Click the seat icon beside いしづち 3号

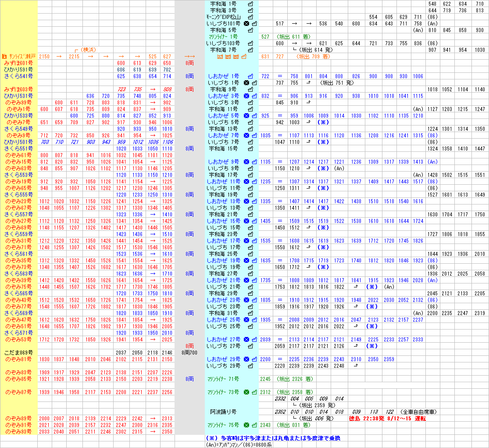point(250,103)
